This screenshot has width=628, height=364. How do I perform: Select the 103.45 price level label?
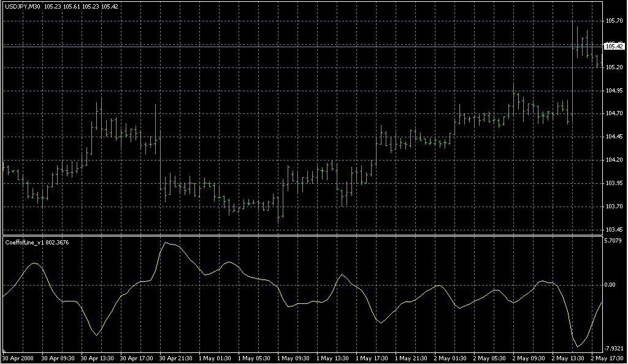614,230
